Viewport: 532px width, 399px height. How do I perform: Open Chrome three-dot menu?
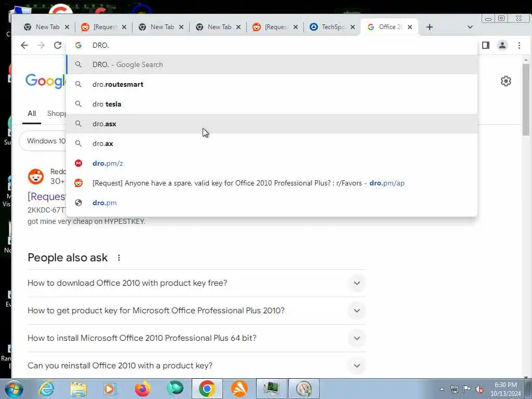[x=519, y=45]
